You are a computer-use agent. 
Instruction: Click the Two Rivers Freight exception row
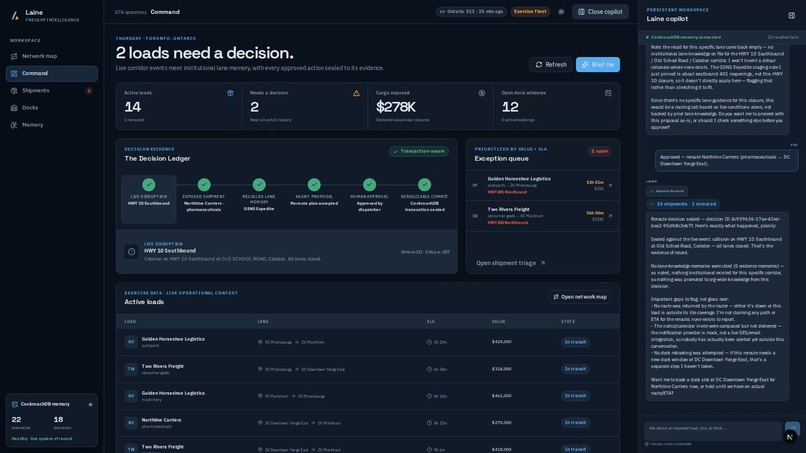(543, 216)
